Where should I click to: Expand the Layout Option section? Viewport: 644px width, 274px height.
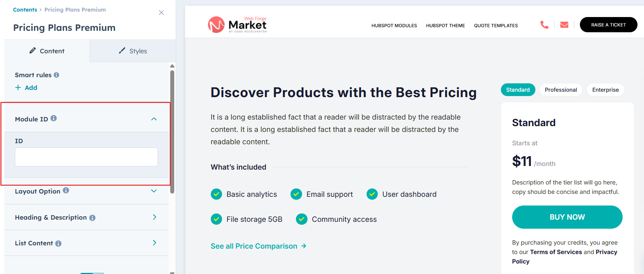tap(154, 191)
